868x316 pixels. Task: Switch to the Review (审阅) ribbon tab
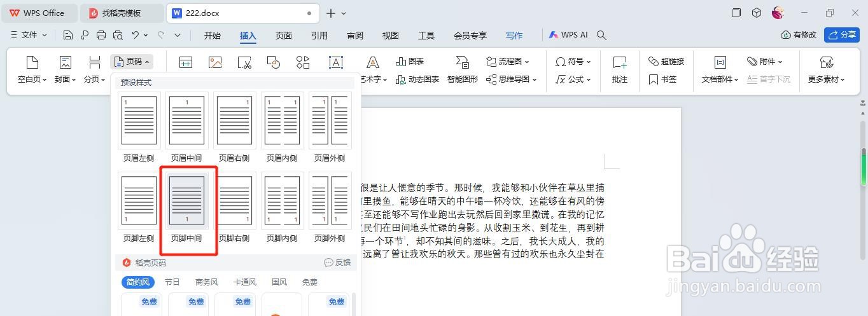click(x=355, y=36)
